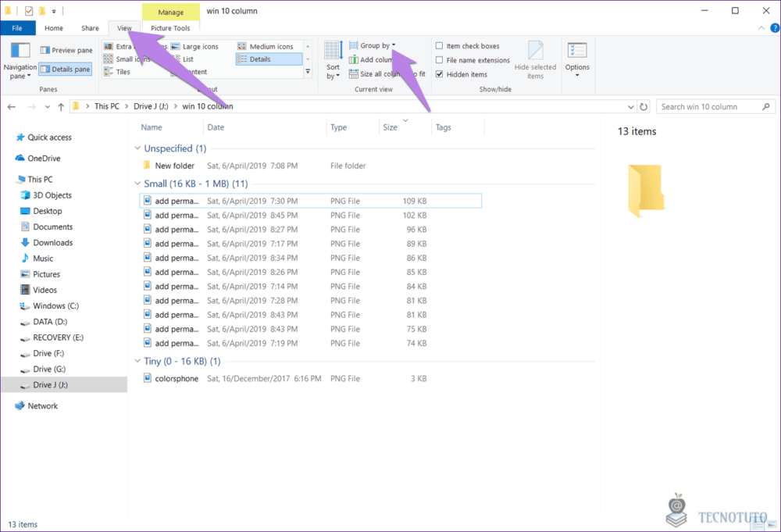Screen dimensions: 781x532
Task: Toggle the Details pane
Action: 66,70
